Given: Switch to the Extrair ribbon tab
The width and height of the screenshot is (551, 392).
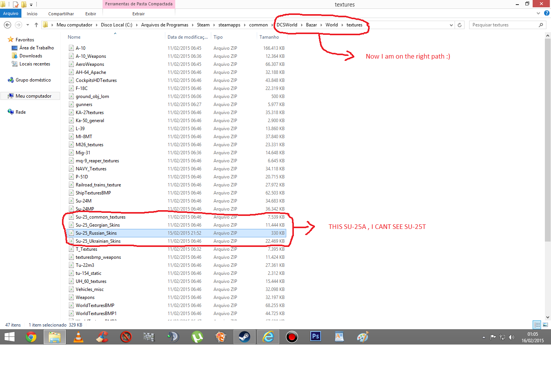Looking at the screenshot, I should pyautogui.click(x=139, y=14).
